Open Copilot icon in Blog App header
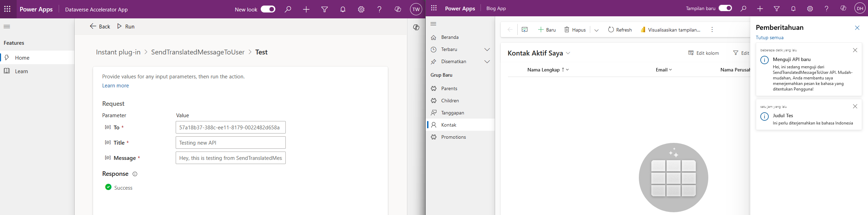 pos(843,8)
